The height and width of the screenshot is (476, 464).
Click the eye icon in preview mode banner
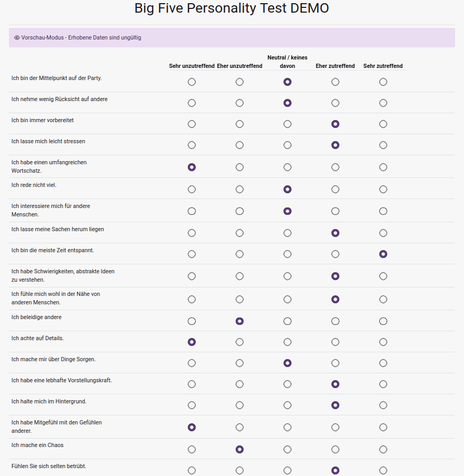point(17,37)
